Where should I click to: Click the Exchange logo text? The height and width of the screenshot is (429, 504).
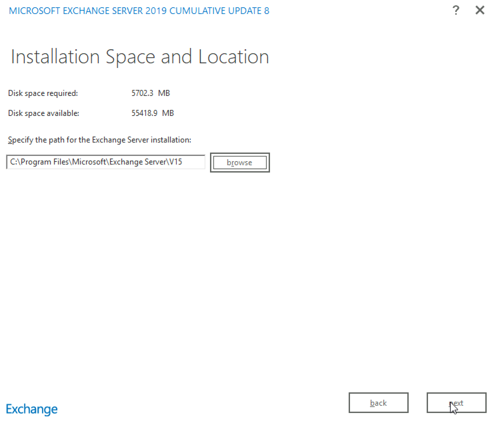pos(32,409)
